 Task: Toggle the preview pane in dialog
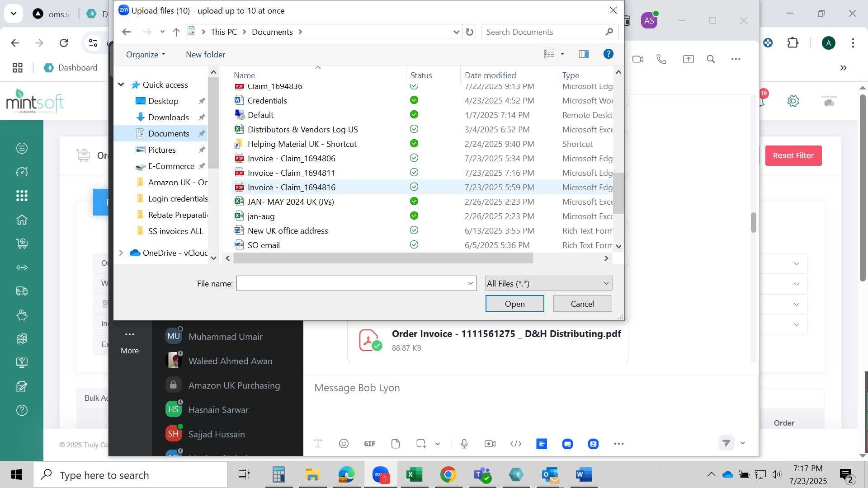click(584, 54)
